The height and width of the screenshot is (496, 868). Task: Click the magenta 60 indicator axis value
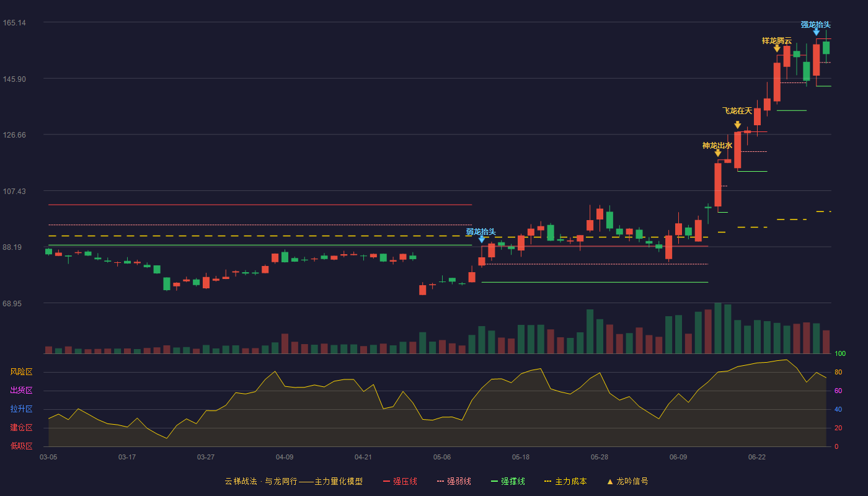[x=838, y=391]
